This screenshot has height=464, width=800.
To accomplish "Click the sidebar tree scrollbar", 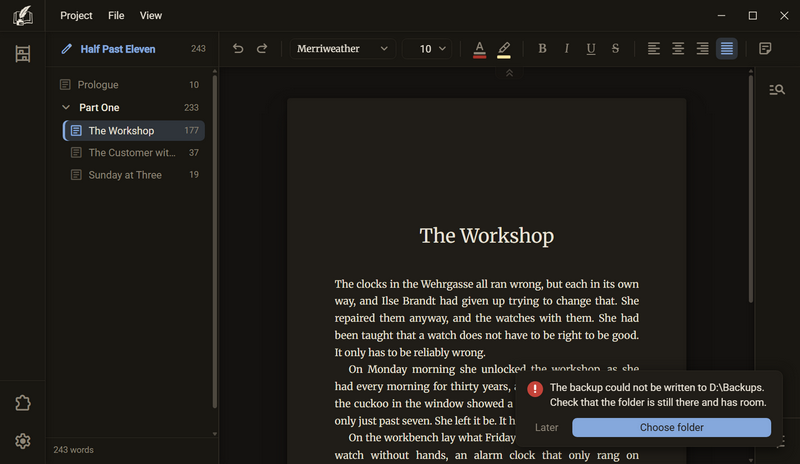I will tap(214, 242).
